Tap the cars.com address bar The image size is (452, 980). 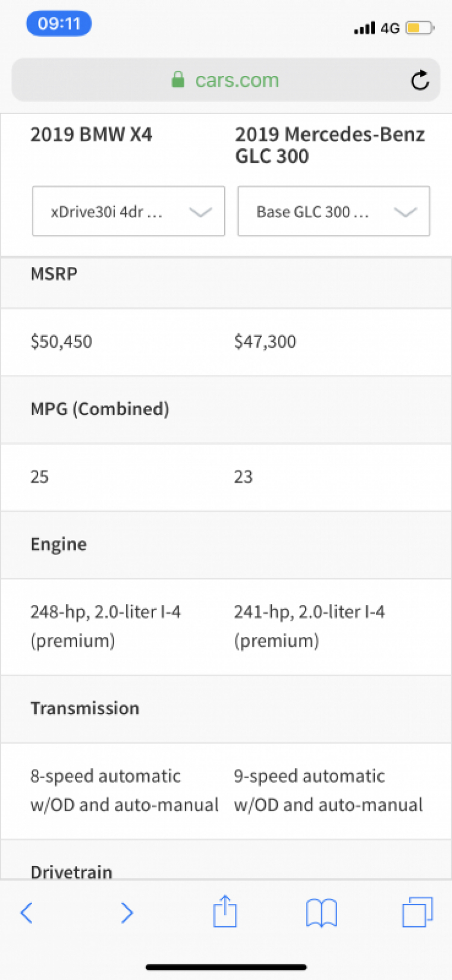pos(226,80)
